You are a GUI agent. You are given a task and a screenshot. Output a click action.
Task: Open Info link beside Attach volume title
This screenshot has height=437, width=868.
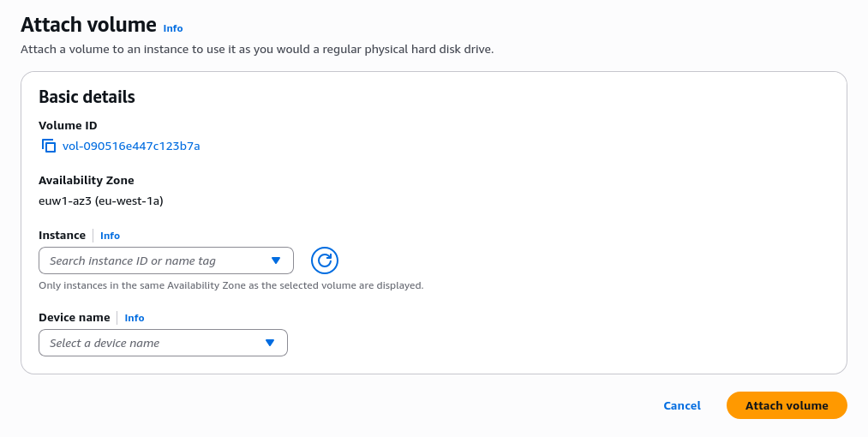173,28
